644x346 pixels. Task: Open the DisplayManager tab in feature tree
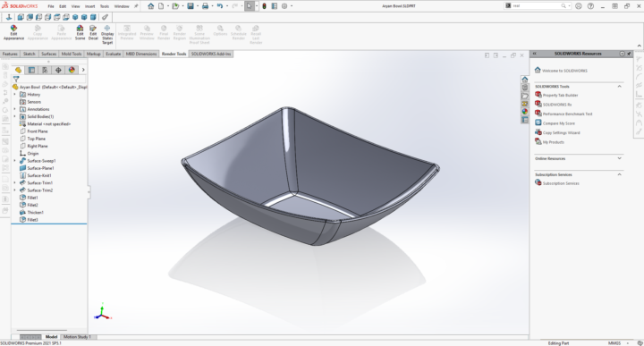click(x=72, y=70)
